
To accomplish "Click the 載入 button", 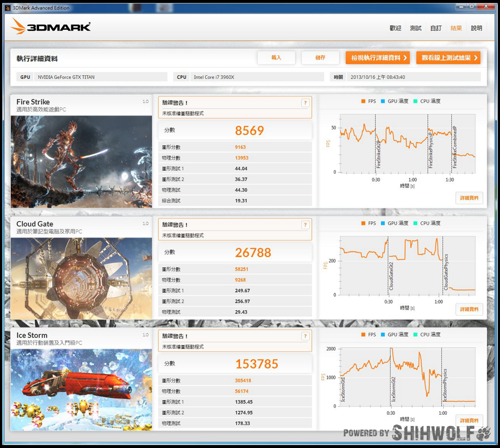I will tap(276, 58).
